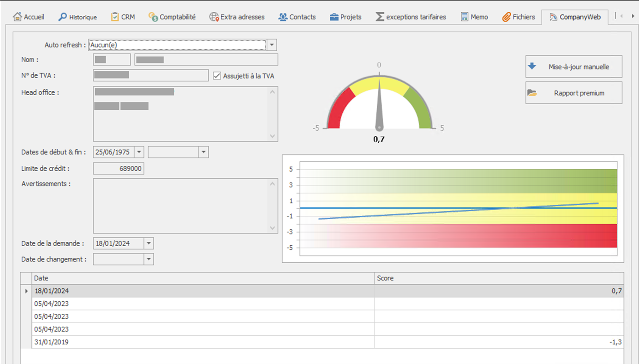Click the Mise-à-jour manuelle button
The width and height of the screenshot is (639, 364).
click(573, 67)
